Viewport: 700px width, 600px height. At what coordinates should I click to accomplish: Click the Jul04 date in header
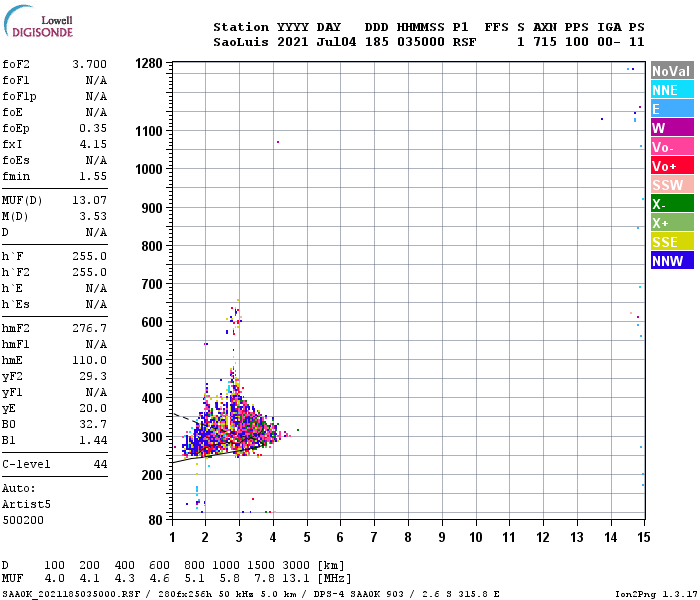coord(336,42)
